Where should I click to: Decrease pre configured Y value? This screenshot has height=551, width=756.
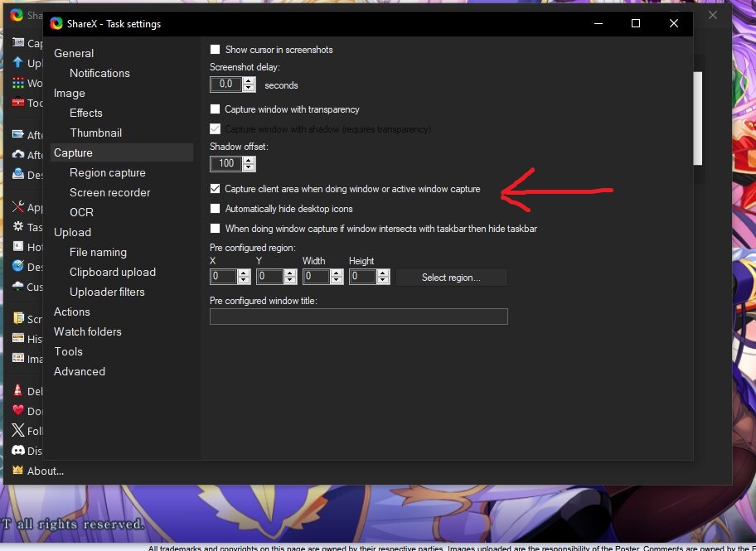tap(290, 280)
